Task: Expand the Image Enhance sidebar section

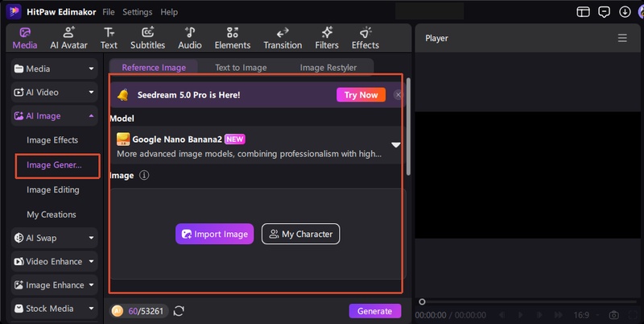Action: 91,285
